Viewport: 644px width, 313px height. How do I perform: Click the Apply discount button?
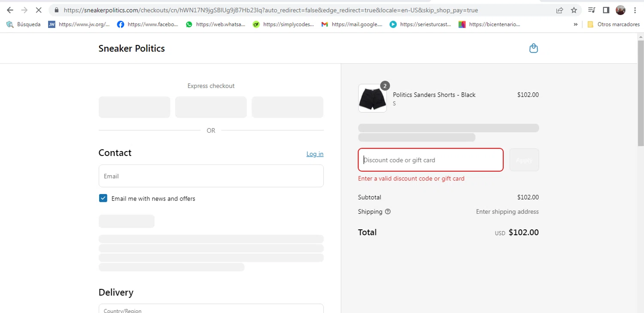click(x=524, y=160)
